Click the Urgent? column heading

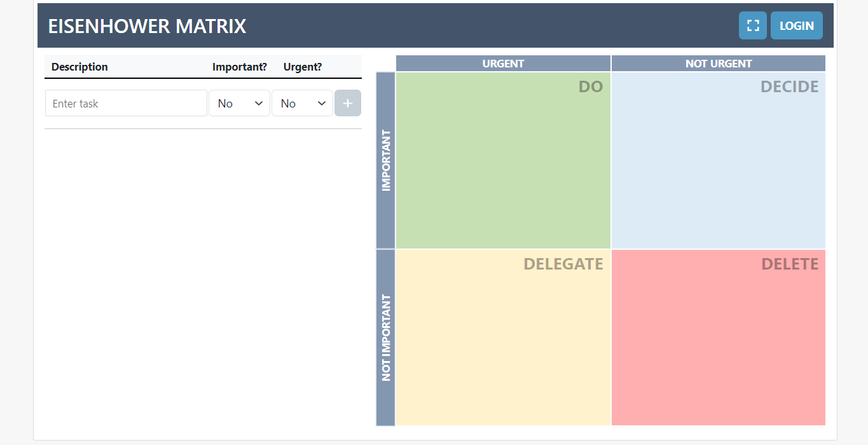[302, 66]
